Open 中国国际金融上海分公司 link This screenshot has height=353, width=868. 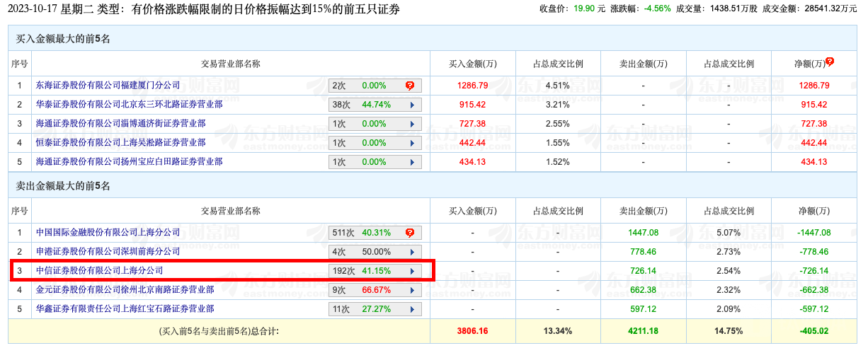click(108, 233)
